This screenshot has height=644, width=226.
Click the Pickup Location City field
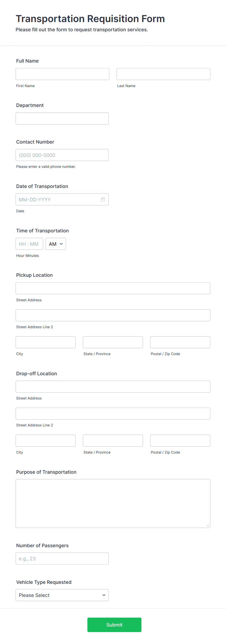[46, 342]
